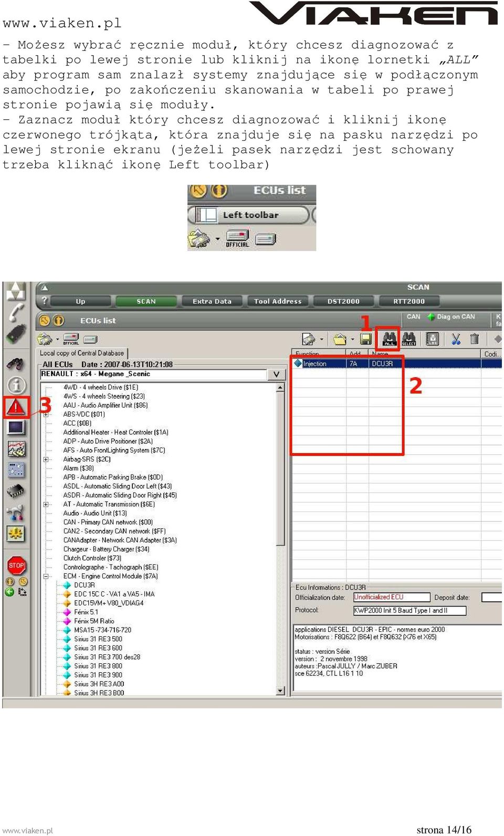Click the diagnostic interface cable icon

coord(16,335)
